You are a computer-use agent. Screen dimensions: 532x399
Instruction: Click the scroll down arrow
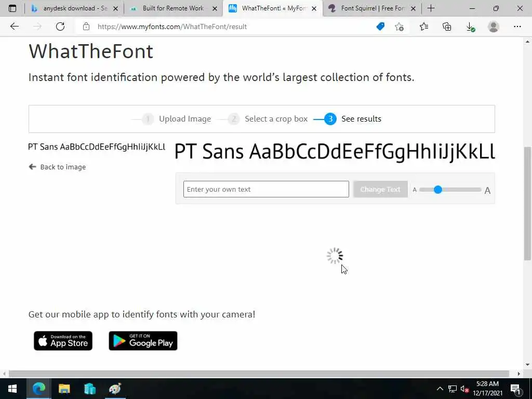click(527, 365)
